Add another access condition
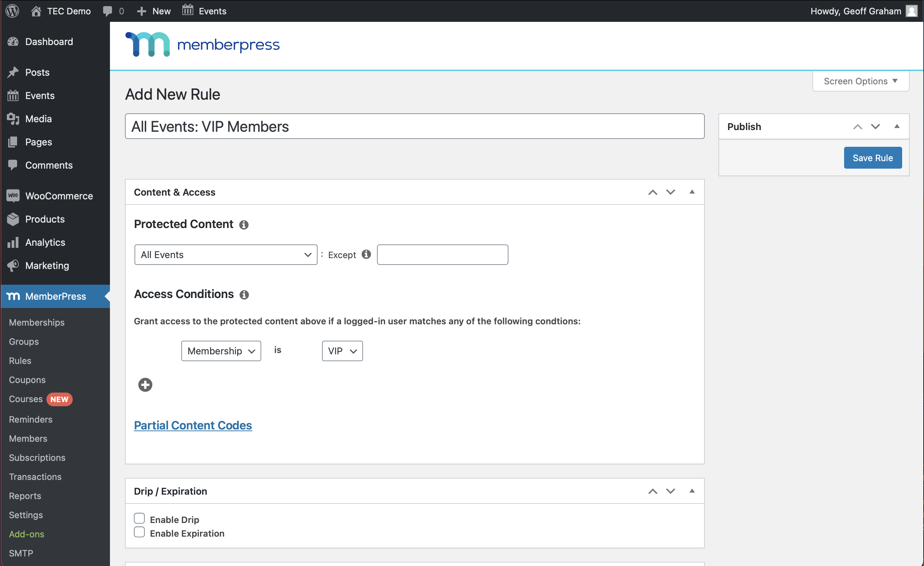Viewport: 924px width, 566px height. coord(145,385)
